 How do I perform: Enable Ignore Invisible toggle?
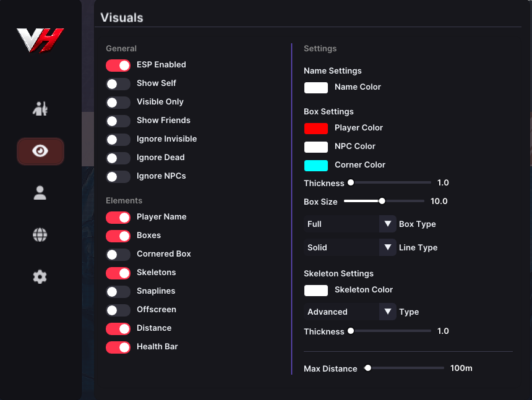[x=118, y=140]
